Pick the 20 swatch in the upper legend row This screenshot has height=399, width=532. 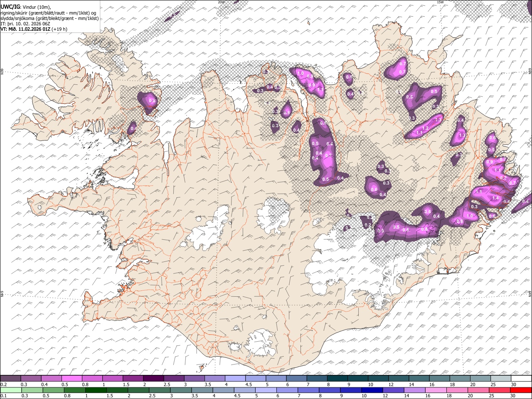tap(480, 379)
